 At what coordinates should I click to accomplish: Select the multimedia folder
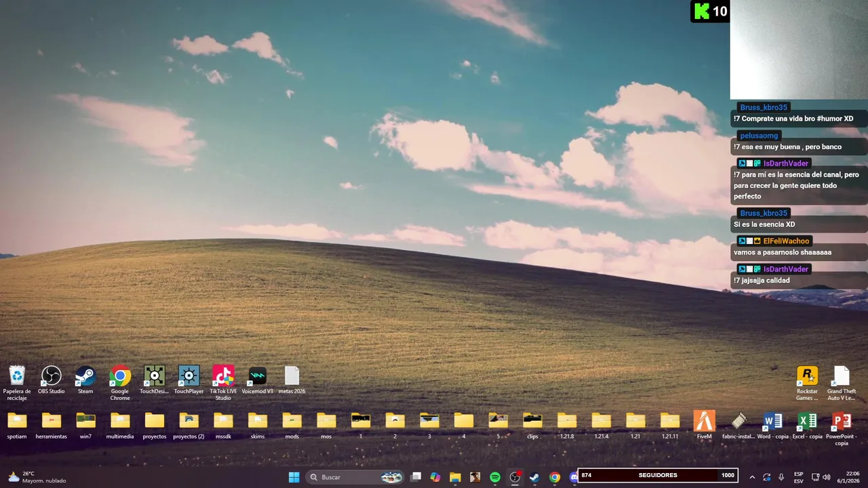(x=120, y=426)
